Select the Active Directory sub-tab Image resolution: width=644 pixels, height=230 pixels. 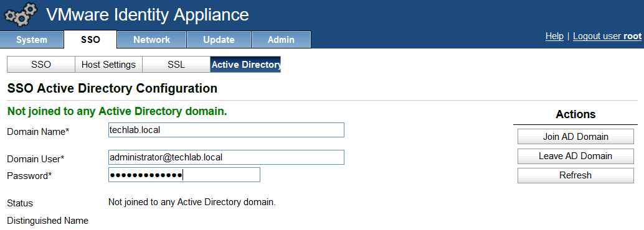(245, 65)
